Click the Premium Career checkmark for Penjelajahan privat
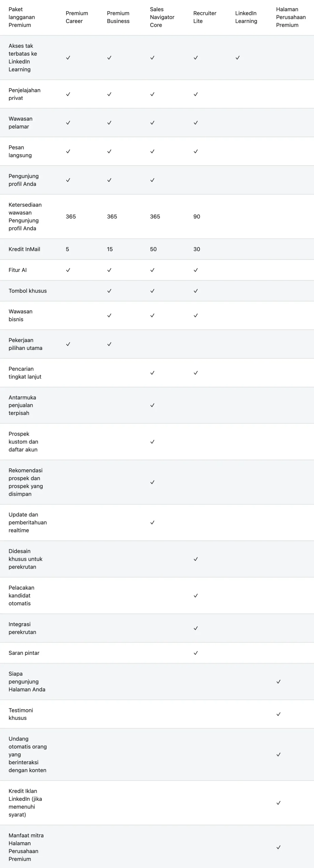314x868 pixels. [68, 94]
